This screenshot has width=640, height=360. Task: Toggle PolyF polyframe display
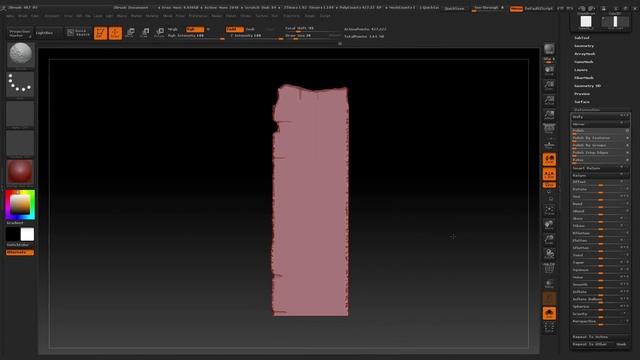click(x=549, y=269)
